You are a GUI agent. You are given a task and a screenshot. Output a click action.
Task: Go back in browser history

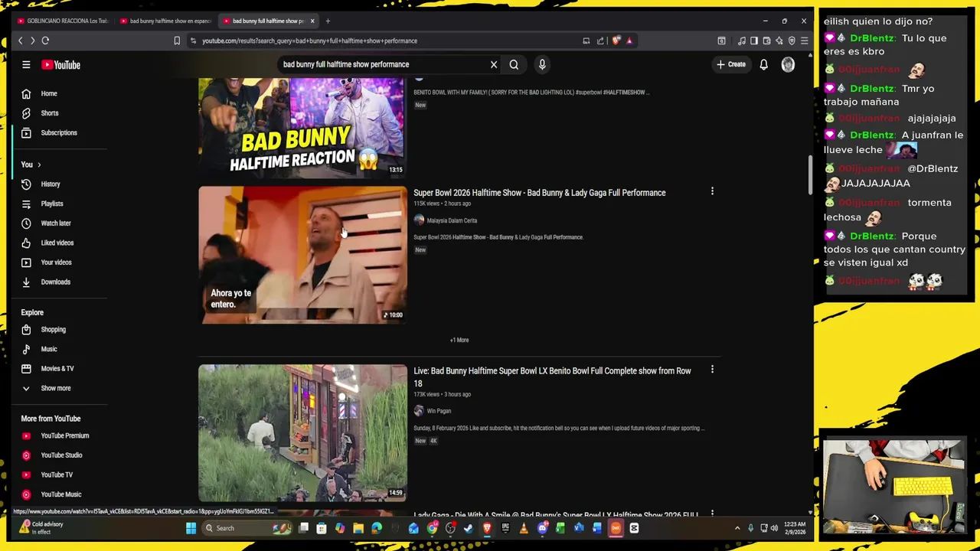pyautogui.click(x=21, y=41)
